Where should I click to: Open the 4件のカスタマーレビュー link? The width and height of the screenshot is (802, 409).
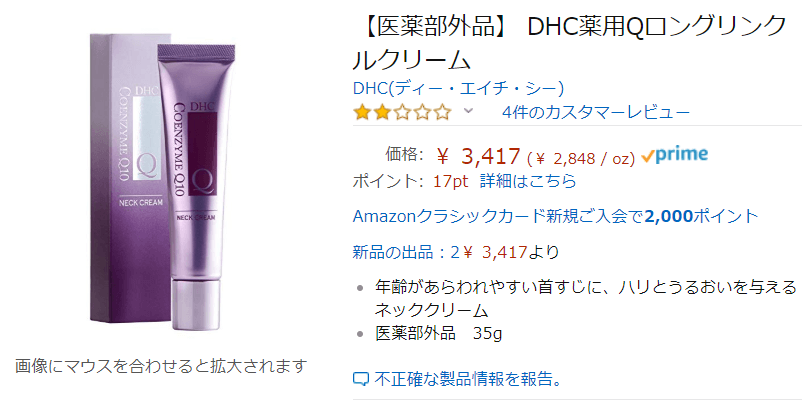596,112
